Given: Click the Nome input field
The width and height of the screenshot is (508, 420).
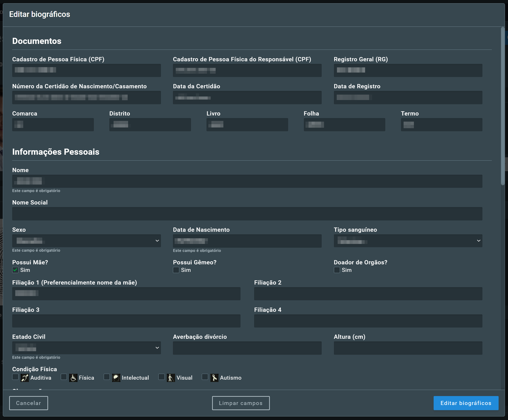Looking at the screenshot, I should pyautogui.click(x=247, y=181).
